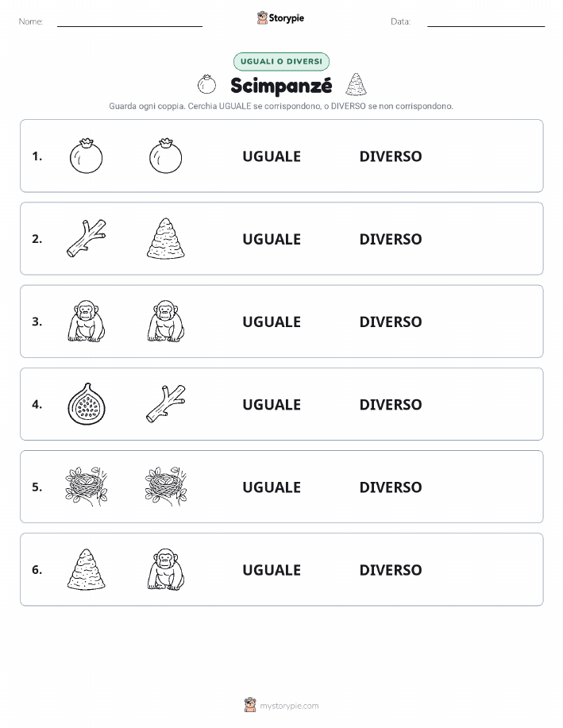Open the mystorypie.com footer link
563x728 pixels.
tap(289, 706)
